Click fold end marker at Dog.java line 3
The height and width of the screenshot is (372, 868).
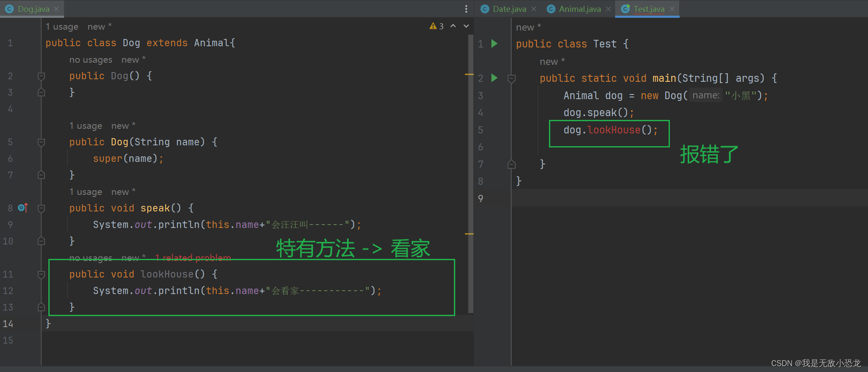pos(41,92)
